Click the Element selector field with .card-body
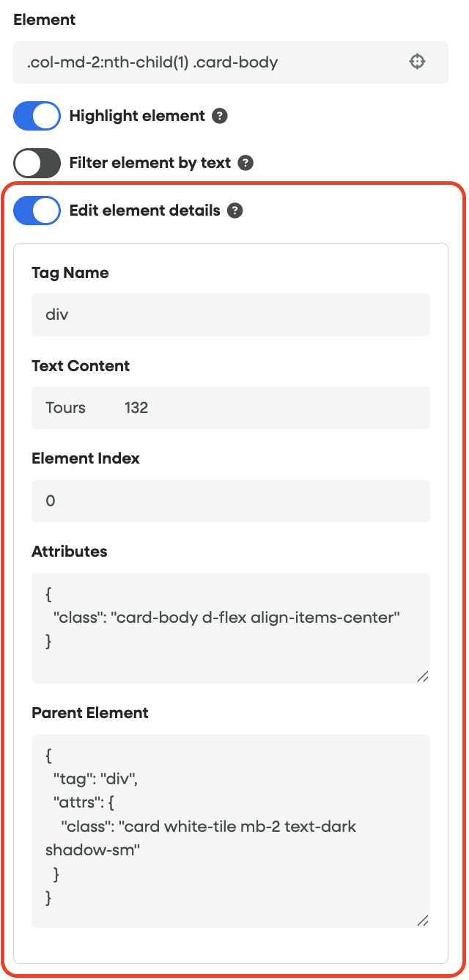 pyautogui.click(x=231, y=62)
